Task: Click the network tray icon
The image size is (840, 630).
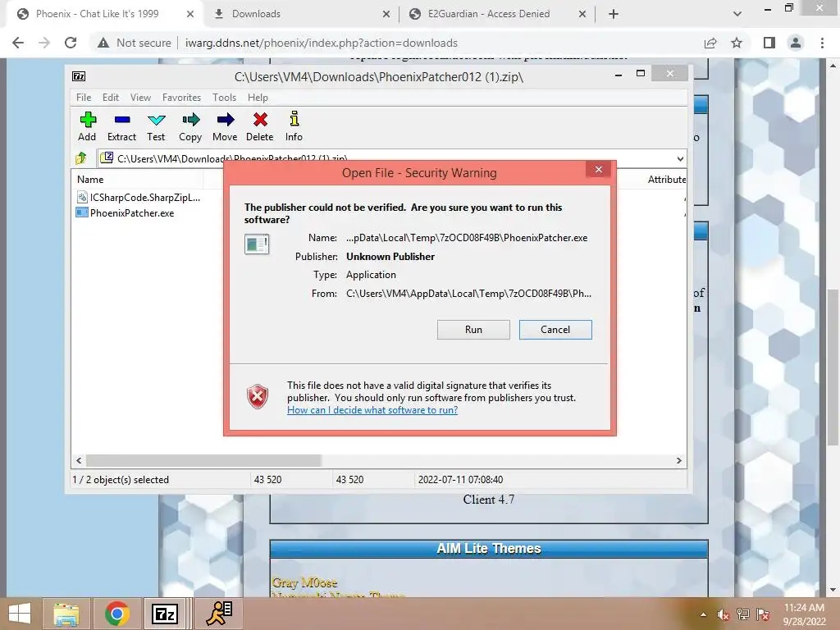Action: click(743, 615)
